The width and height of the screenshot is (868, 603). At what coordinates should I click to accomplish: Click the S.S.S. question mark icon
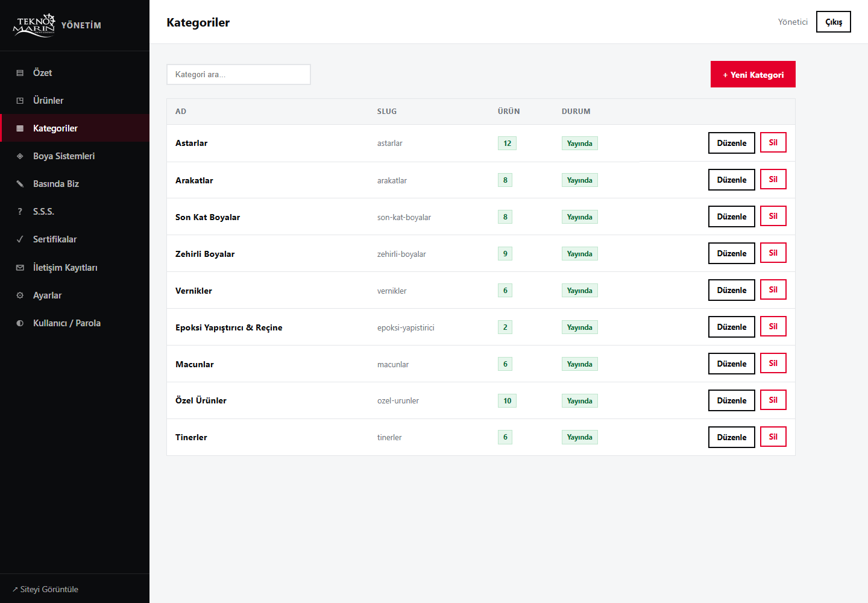coord(20,212)
